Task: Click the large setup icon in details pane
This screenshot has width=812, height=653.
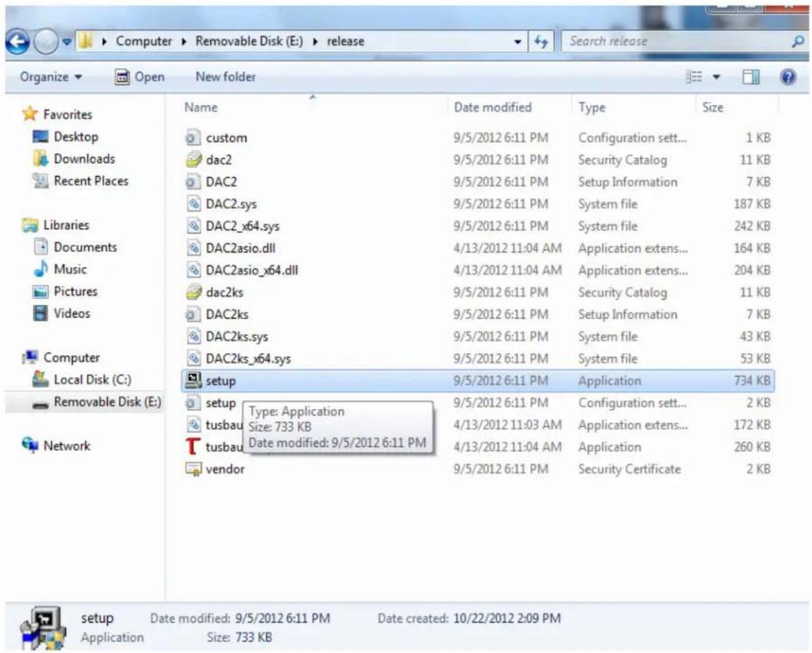Action: 43,628
